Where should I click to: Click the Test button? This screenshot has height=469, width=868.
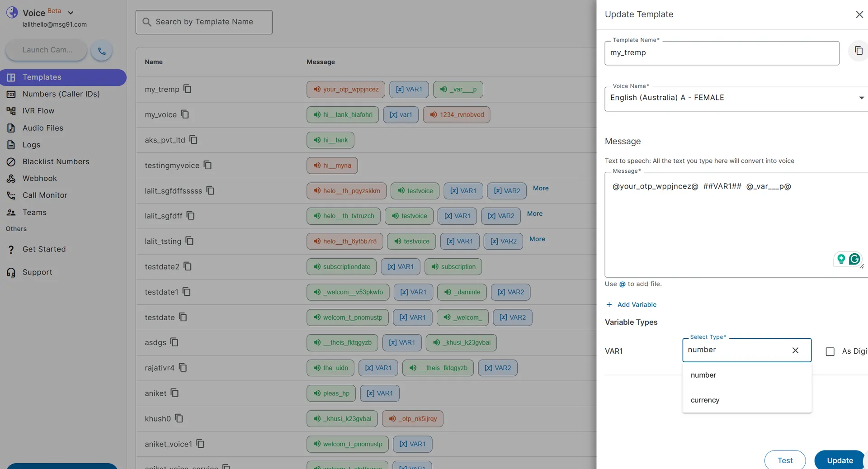pos(785,460)
